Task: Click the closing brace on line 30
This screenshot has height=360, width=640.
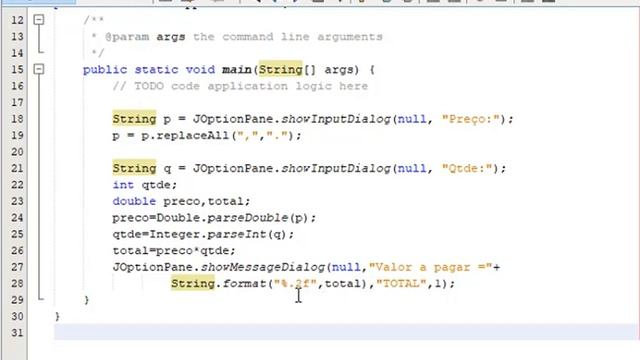Action: tap(57, 316)
